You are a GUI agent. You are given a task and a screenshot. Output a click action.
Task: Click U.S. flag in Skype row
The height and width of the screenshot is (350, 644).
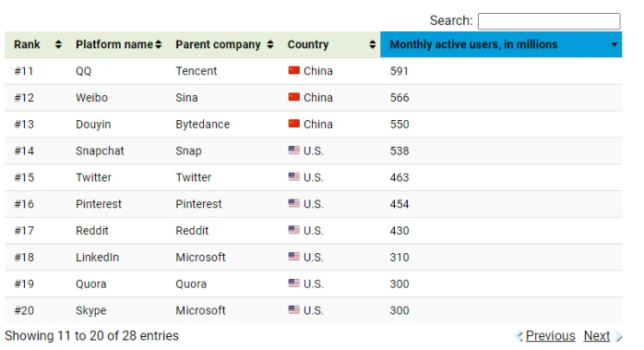click(294, 309)
